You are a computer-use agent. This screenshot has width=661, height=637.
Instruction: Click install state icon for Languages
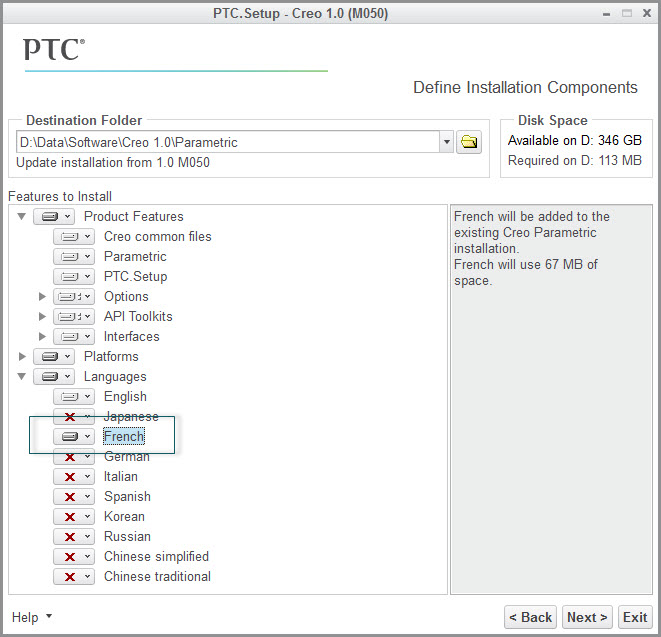pos(50,376)
